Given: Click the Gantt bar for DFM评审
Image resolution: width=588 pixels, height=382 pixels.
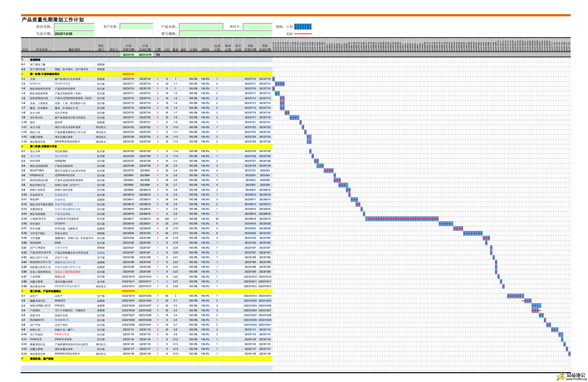Looking at the screenshot, I should pyautogui.click(x=280, y=84).
